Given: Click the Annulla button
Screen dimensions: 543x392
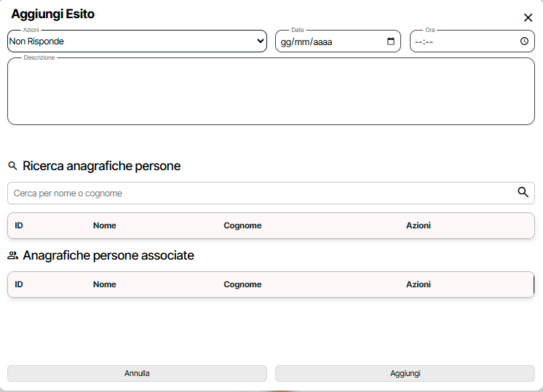Looking at the screenshot, I should (137, 373).
